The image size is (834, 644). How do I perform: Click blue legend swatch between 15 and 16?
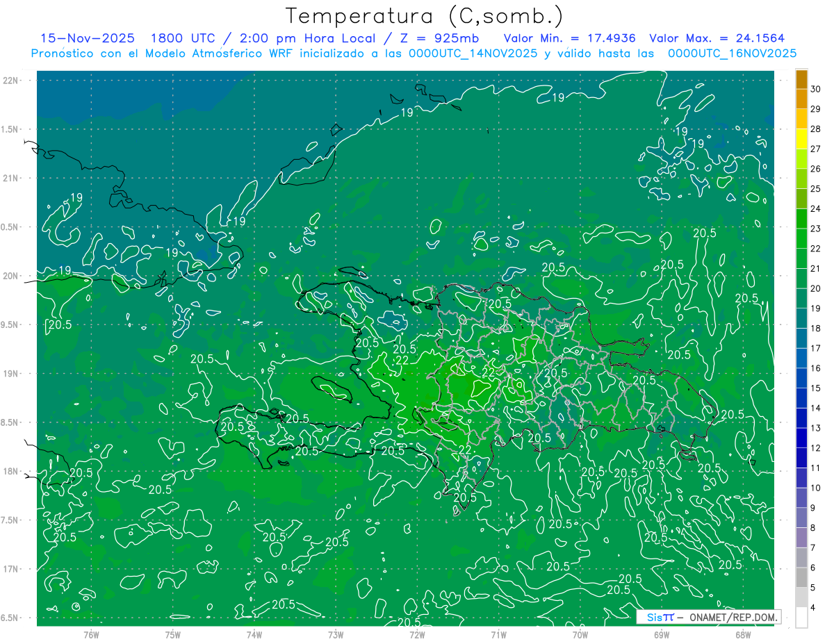click(x=801, y=379)
